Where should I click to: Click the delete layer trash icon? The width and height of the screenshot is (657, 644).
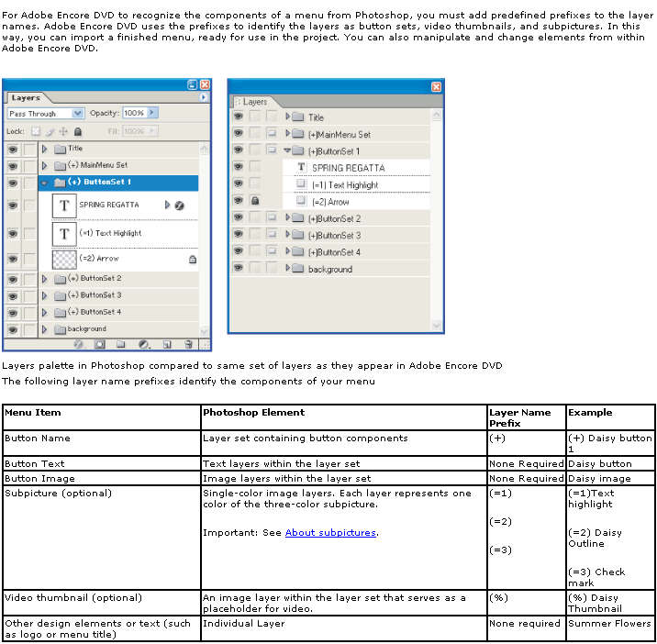(x=188, y=344)
